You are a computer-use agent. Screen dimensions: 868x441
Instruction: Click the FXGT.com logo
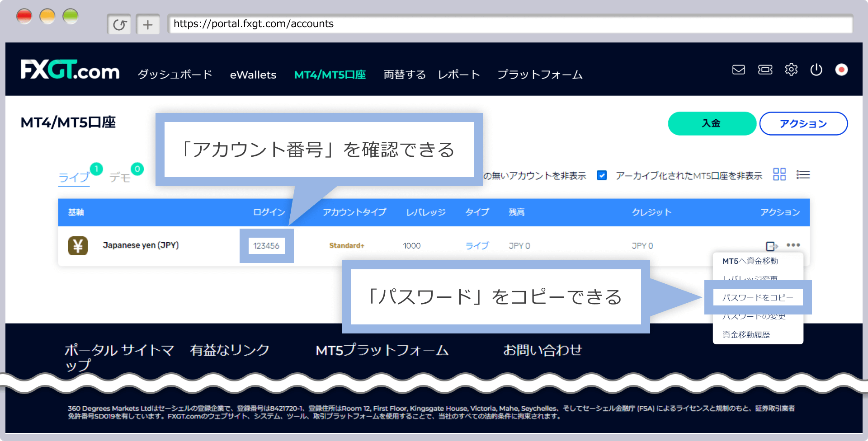pos(70,70)
